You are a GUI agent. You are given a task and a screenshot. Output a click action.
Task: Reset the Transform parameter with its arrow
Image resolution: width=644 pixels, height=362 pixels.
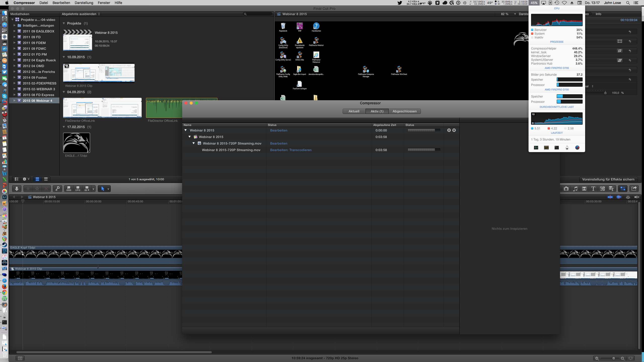pyautogui.click(x=630, y=41)
